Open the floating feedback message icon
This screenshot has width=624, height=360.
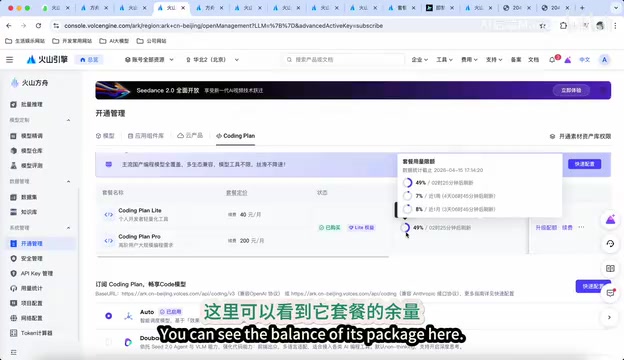pyautogui.click(x=610, y=293)
